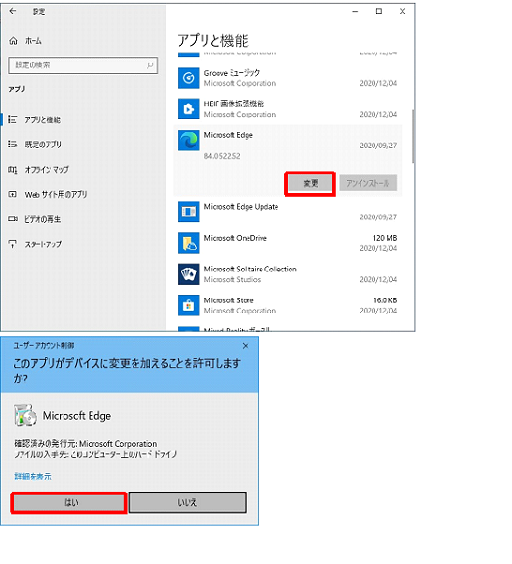
Task: Click the Microsoft Edge version number 84.0.522.52
Action: [222, 156]
